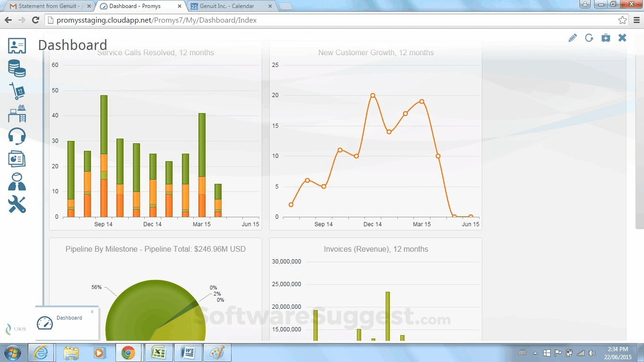Click the 56% pie label
This screenshot has width=644, height=362.
point(96,287)
